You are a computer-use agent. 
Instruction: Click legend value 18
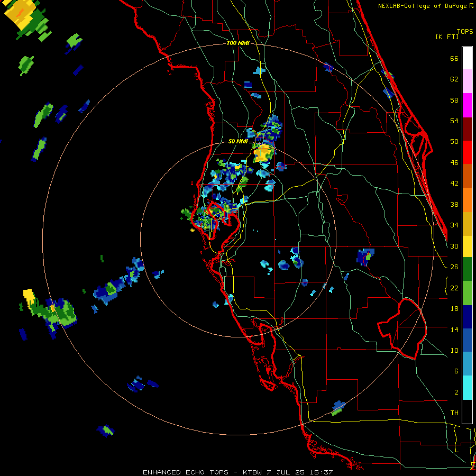(x=454, y=309)
